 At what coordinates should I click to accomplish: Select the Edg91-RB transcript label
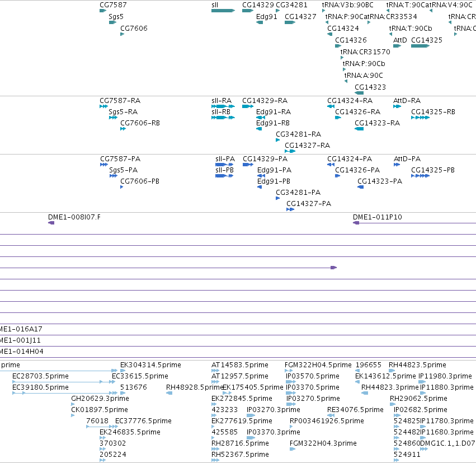click(273, 123)
